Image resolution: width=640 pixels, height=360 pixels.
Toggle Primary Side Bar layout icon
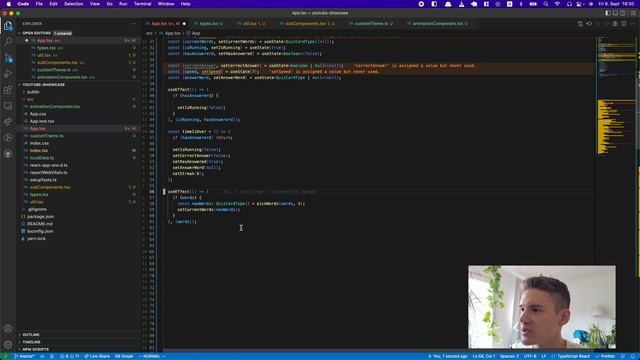608,13
